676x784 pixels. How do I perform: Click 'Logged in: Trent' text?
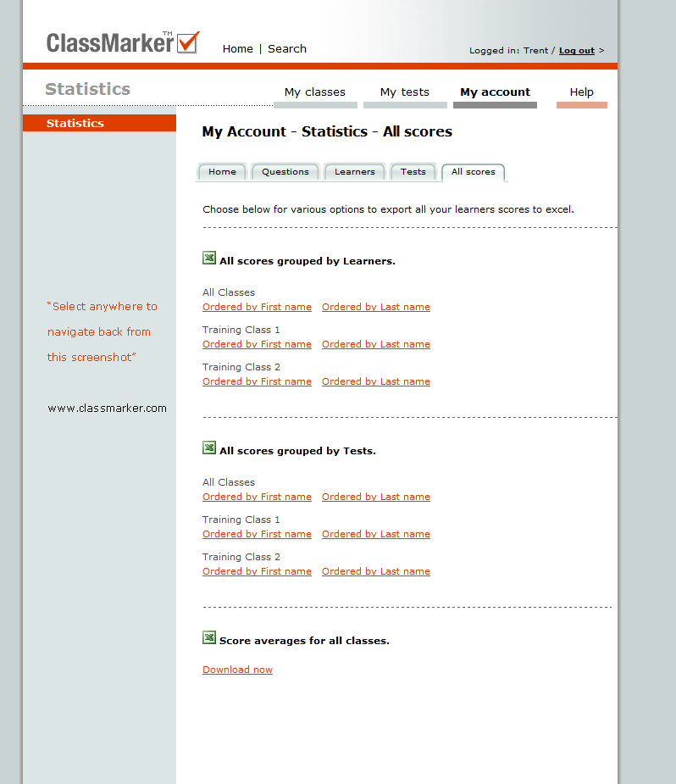pos(508,51)
